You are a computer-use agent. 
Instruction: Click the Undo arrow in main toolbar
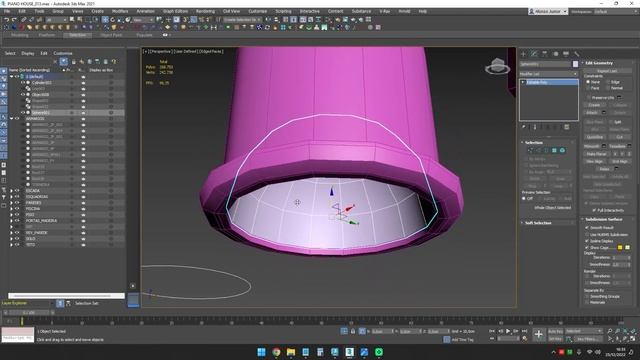point(7,20)
